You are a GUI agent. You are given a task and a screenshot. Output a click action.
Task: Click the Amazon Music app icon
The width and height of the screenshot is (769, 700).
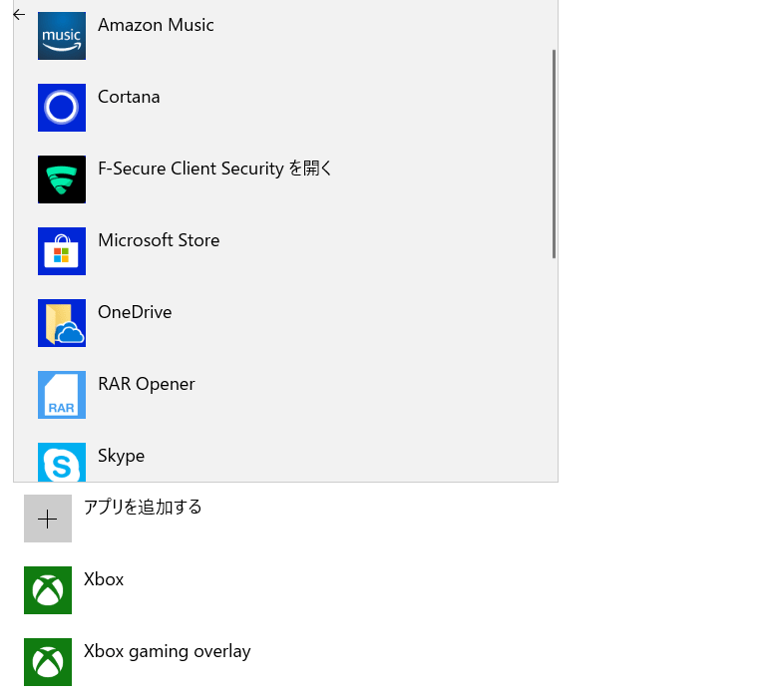62,36
